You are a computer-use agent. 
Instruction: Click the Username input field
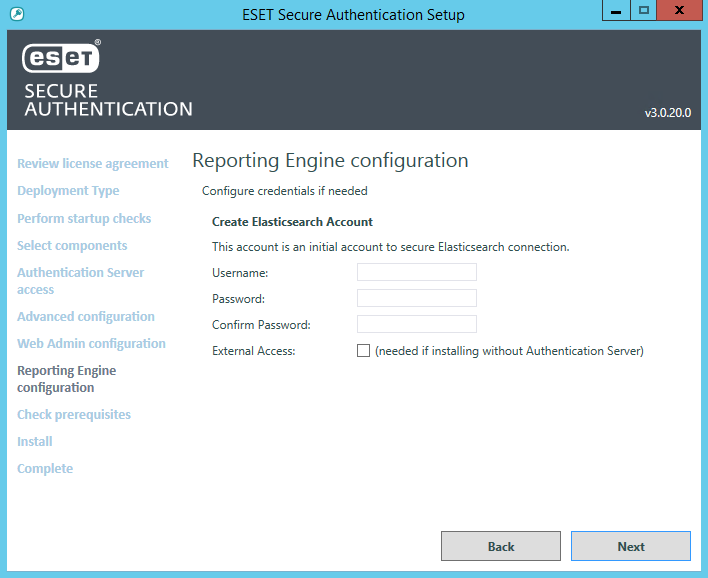click(416, 272)
